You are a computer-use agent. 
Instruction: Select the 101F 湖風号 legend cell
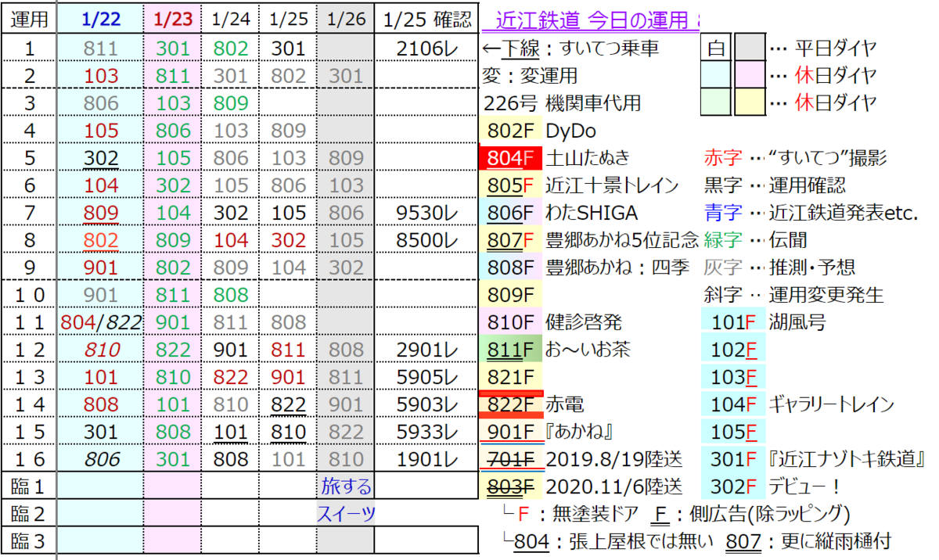coord(732,322)
